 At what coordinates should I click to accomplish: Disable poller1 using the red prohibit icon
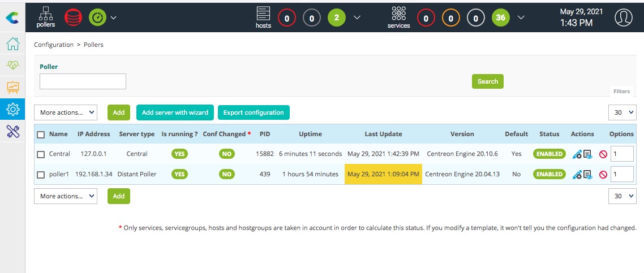603,175
